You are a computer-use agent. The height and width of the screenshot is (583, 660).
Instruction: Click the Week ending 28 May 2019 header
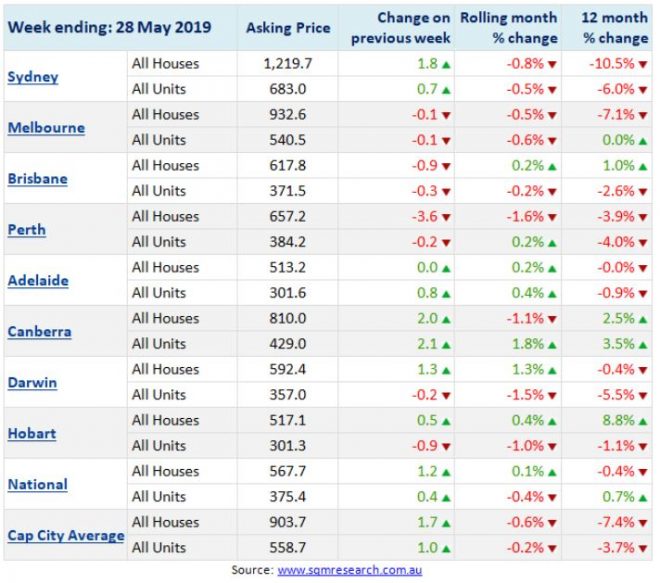pos(108,28)
